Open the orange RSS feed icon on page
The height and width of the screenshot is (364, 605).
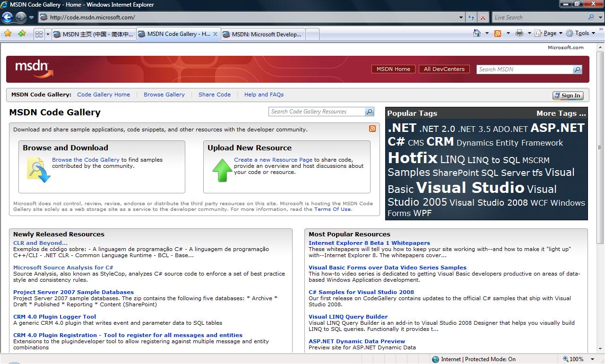point(372,129)
